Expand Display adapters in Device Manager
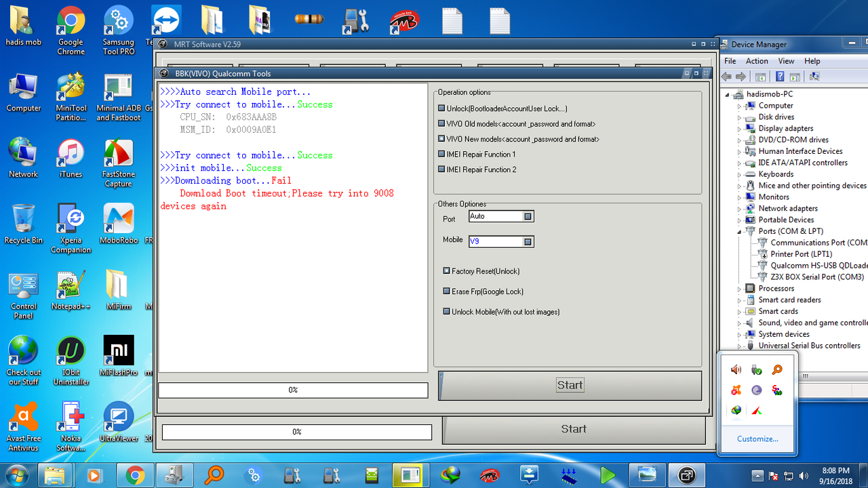 [740, 128]
